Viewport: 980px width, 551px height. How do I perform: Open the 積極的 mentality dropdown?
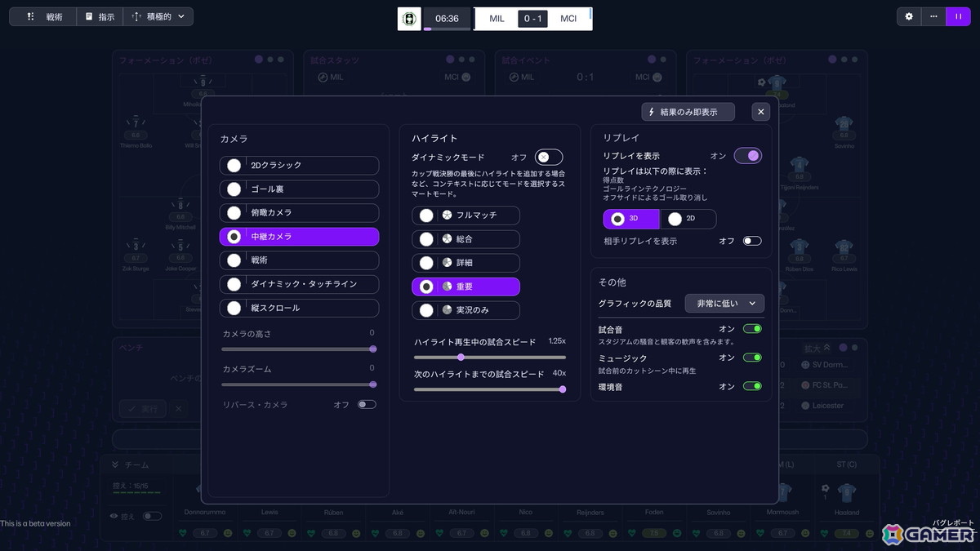[158, 16]
